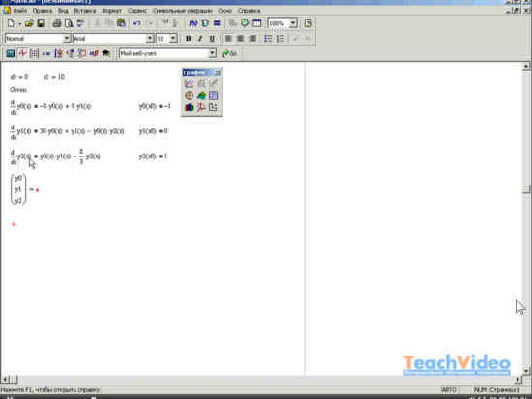Open Evaluation x= palette icon
This screenshot has height=399, width=532.
click(x=46, y=53)
